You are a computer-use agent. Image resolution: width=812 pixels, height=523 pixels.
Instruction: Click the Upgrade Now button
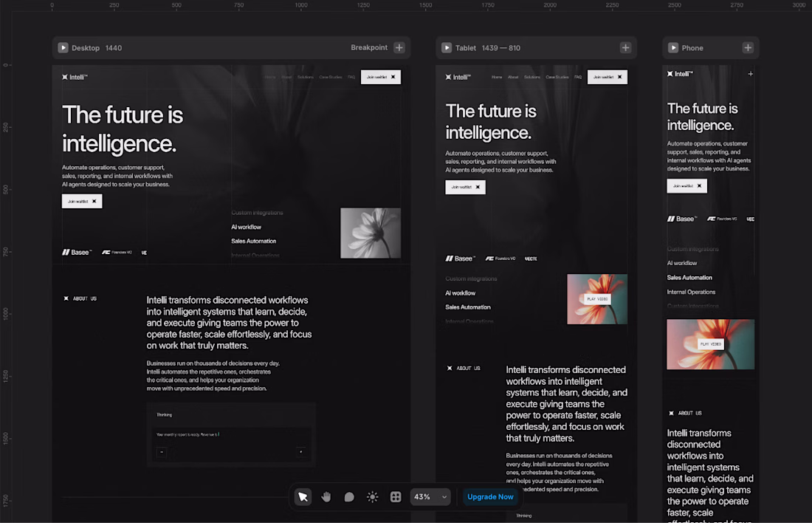(x=490, y=496)
